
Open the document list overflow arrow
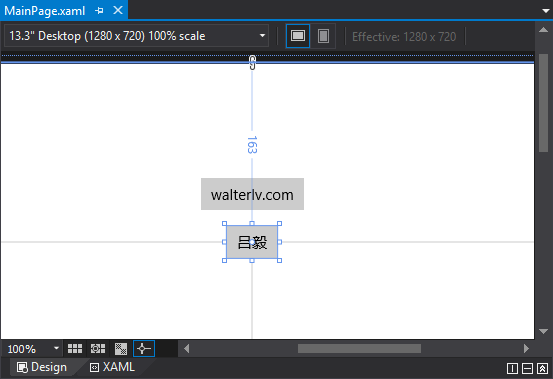(x=546, y=11)
